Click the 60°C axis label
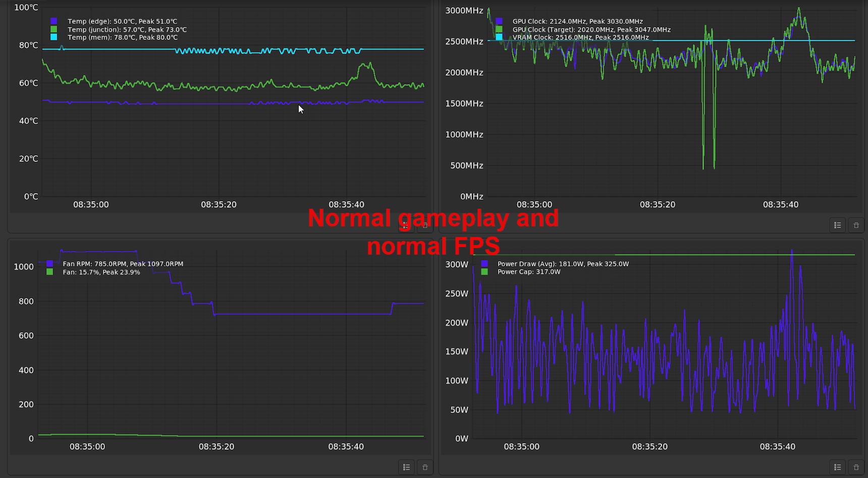The image size is (868, 478). pyautogui.click(x=29, y=83)
